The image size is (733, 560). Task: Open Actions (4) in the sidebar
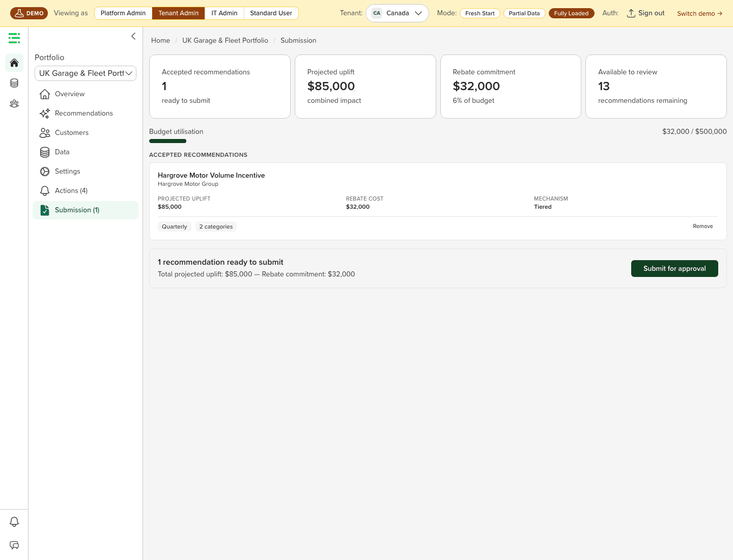tap(86, 191)
